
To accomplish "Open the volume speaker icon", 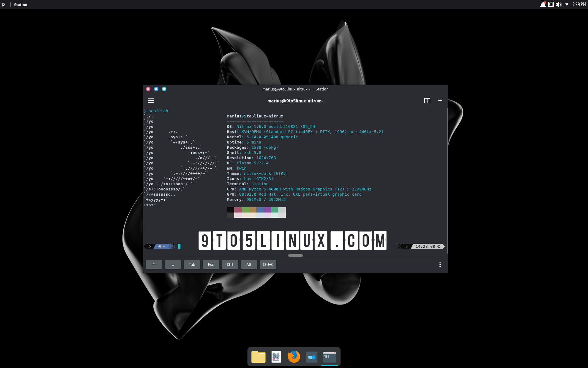I will (559, 5).
